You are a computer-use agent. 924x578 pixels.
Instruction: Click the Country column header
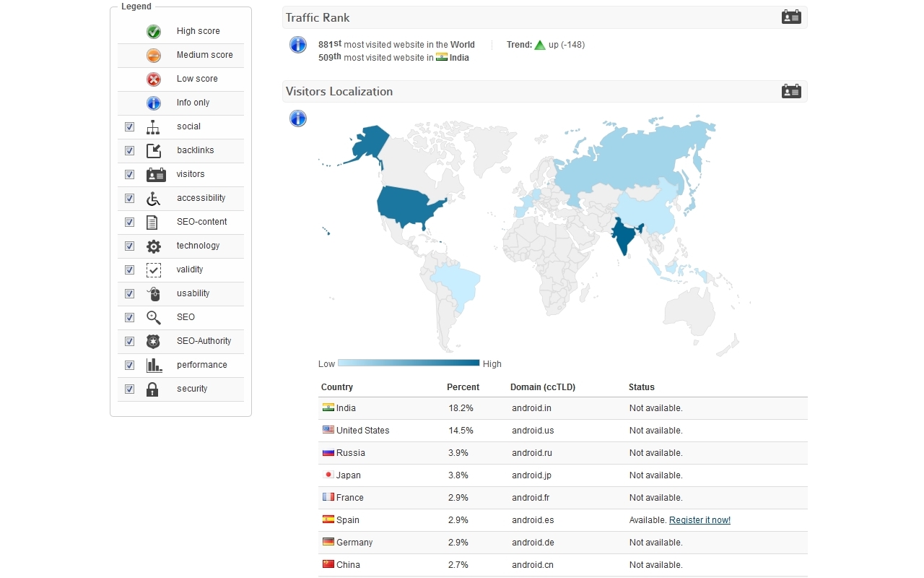[337, 387]
